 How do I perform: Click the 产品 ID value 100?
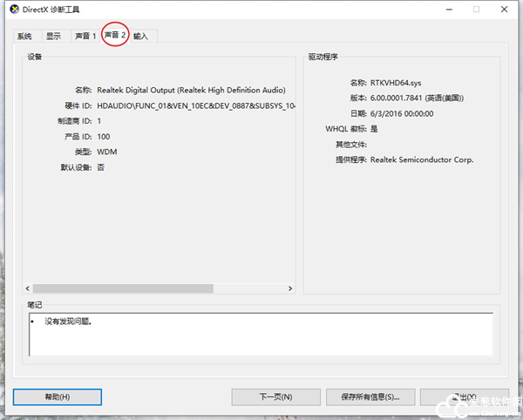click(x=104, y=137)
